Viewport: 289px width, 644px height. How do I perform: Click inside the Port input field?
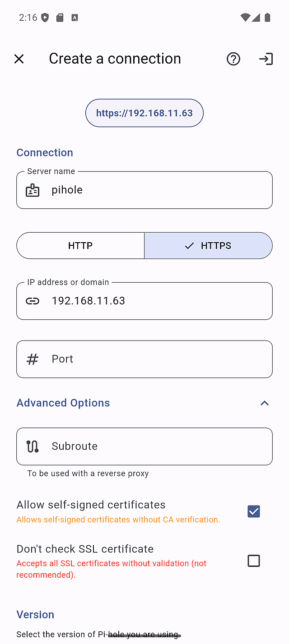144,359
